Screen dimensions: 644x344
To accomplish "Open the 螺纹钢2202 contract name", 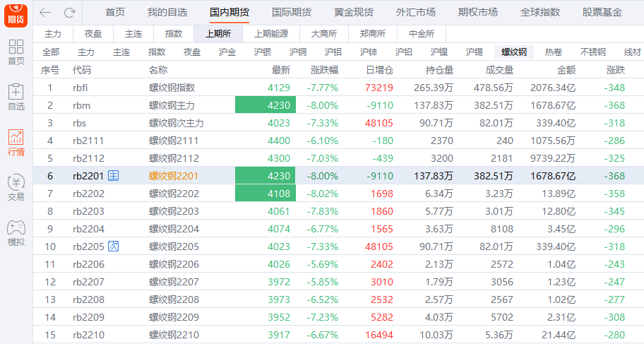I will (x=174, y=194).
